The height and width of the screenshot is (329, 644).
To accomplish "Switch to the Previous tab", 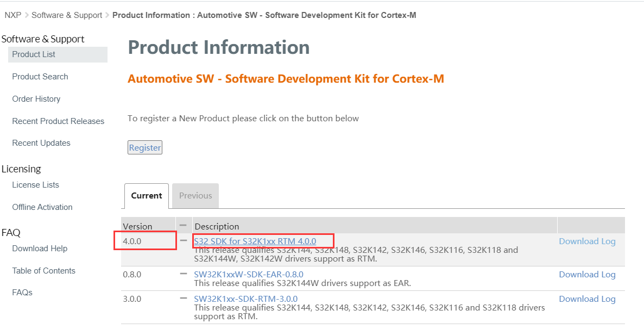I will pos(195,196).
